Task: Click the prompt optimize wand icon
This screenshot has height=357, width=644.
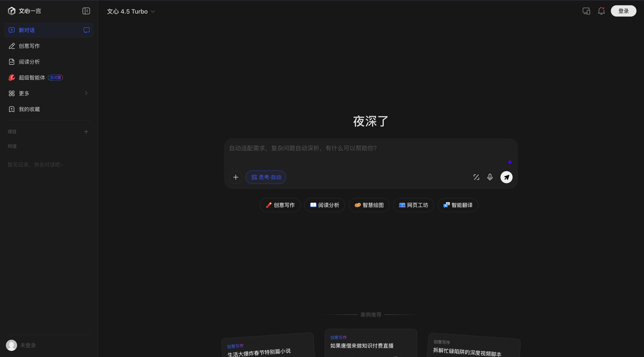Action: click(x=476, y=177)
